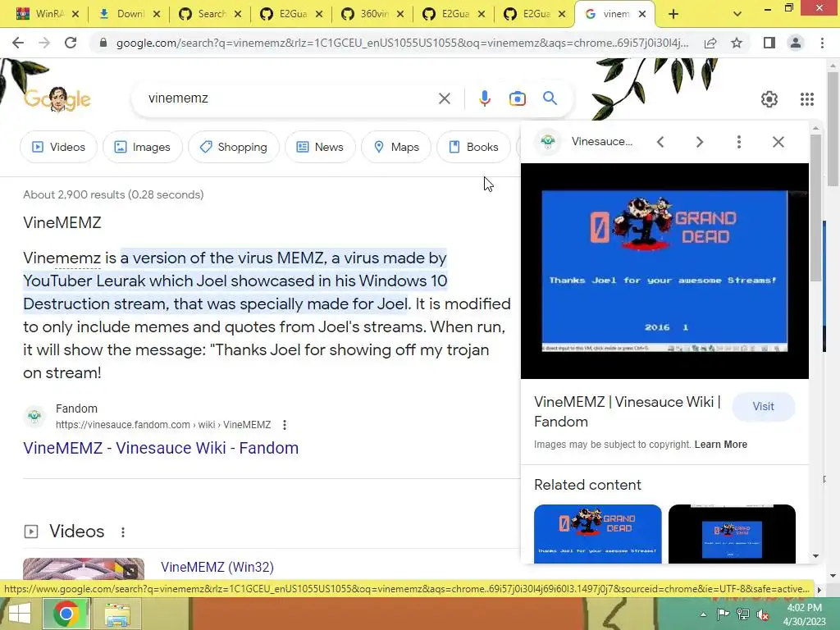
Task: Open the Google apps grid
Action: click(x=807, y=99)
